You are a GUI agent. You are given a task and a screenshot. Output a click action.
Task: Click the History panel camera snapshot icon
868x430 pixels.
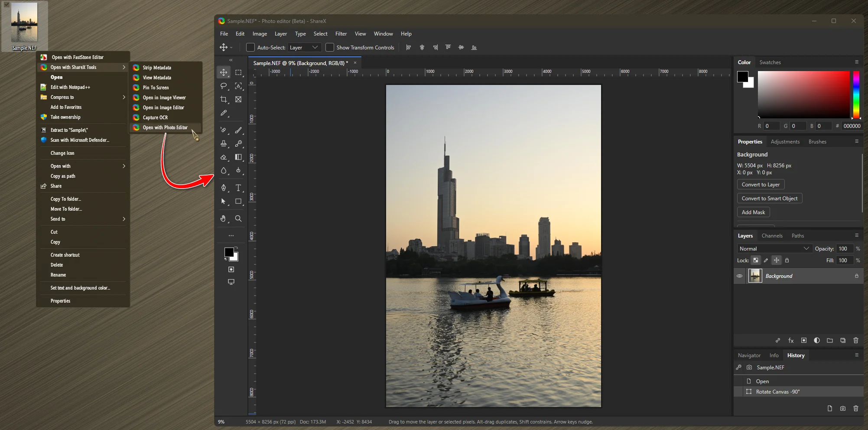point(843,408)
